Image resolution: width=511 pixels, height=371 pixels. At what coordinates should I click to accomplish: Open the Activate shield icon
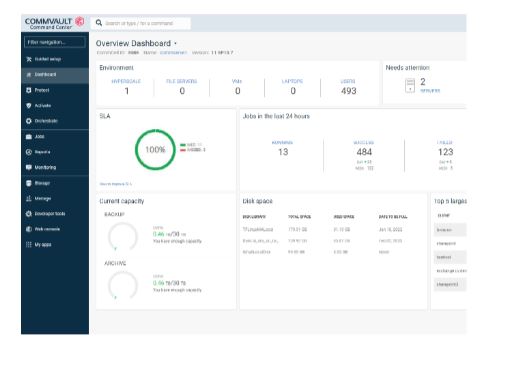[29, 106]
